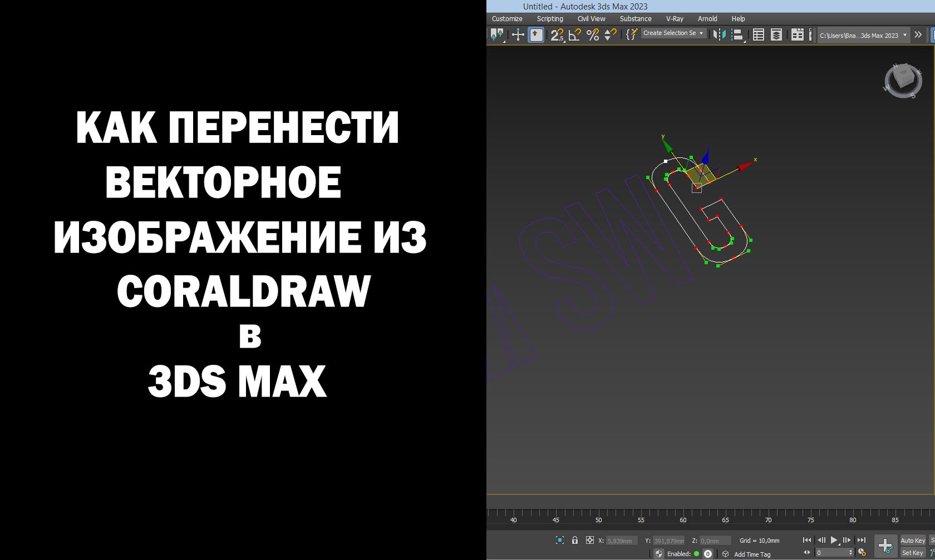Open the Time Configuration icon
This screenshot has width=935, height=560.
tap(862, 553)
